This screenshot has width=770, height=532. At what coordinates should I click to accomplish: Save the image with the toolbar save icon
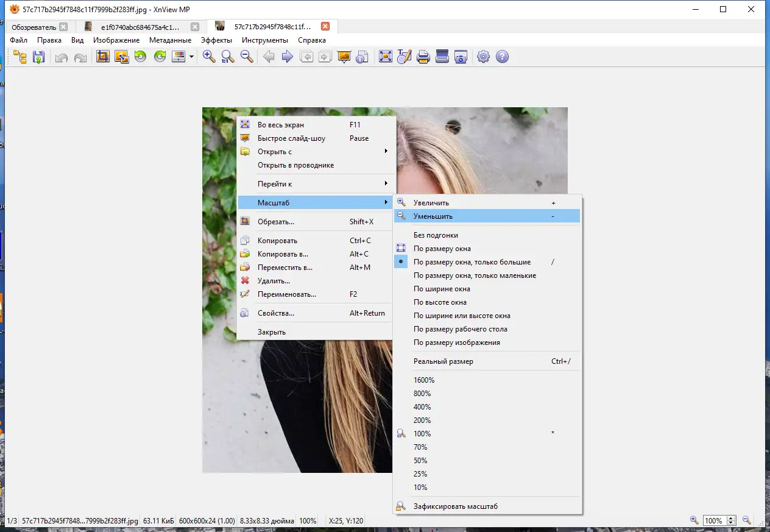tap(38, 56)
